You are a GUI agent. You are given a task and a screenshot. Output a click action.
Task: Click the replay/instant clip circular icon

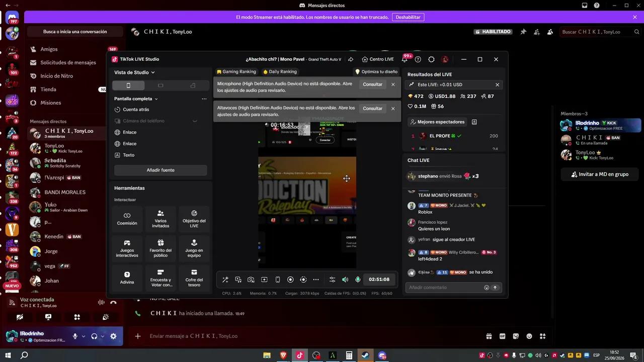[x=303, y=280]
